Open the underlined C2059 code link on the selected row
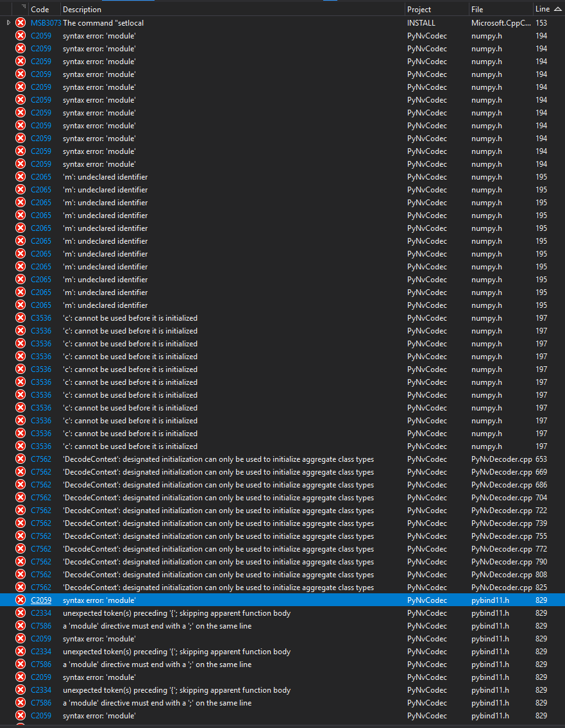565x728 pixels. pos(40,600)
